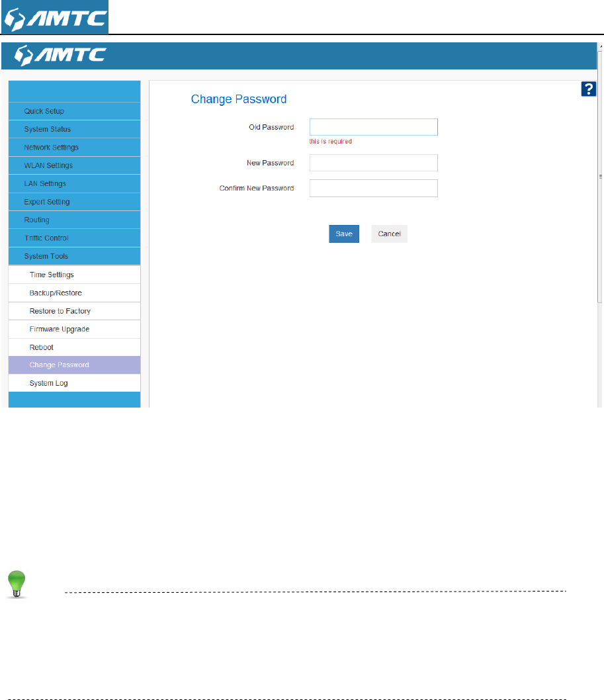Click the AMTC logo in the page header
The width and height of the screenshot is (604, 700).
coord(55,17)
